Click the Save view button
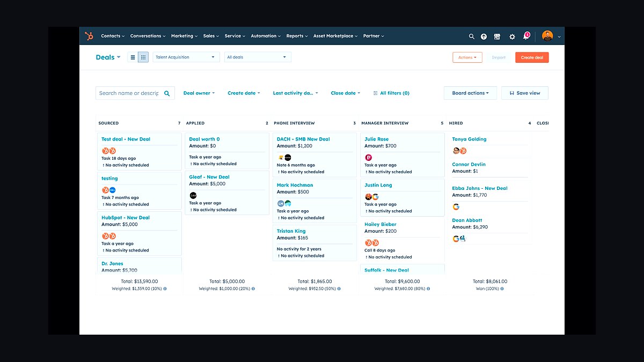 (x=525, y=93)
